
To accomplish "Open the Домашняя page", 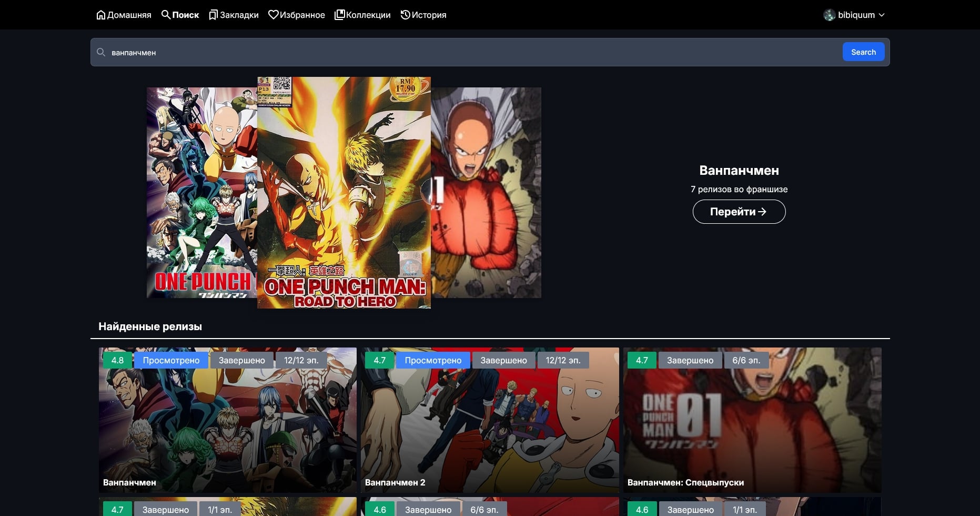I will [124, 15].
